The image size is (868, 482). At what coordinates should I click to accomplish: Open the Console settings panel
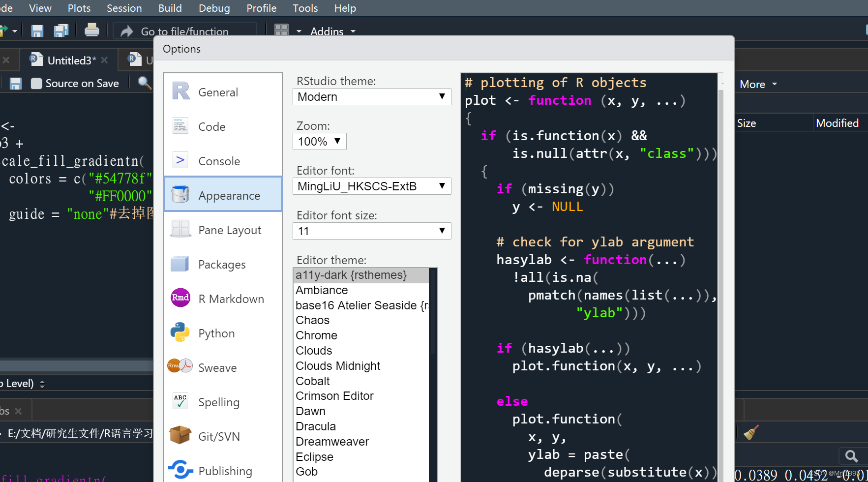click(218, 160)
